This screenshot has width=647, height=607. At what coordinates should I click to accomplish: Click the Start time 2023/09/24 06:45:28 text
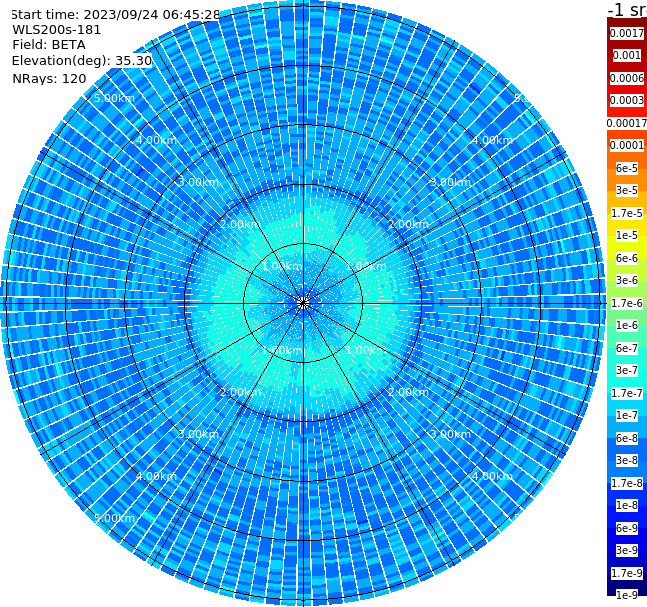tap(115, 15)
